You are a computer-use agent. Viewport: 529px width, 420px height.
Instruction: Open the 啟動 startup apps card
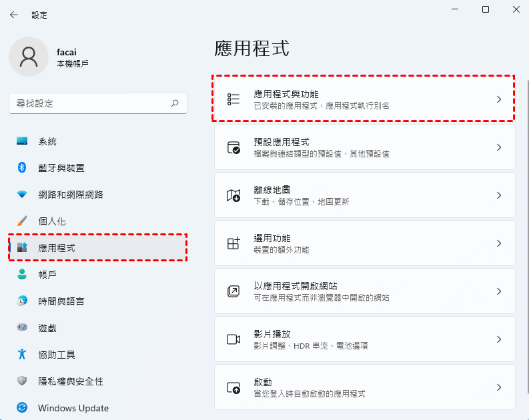364,387
